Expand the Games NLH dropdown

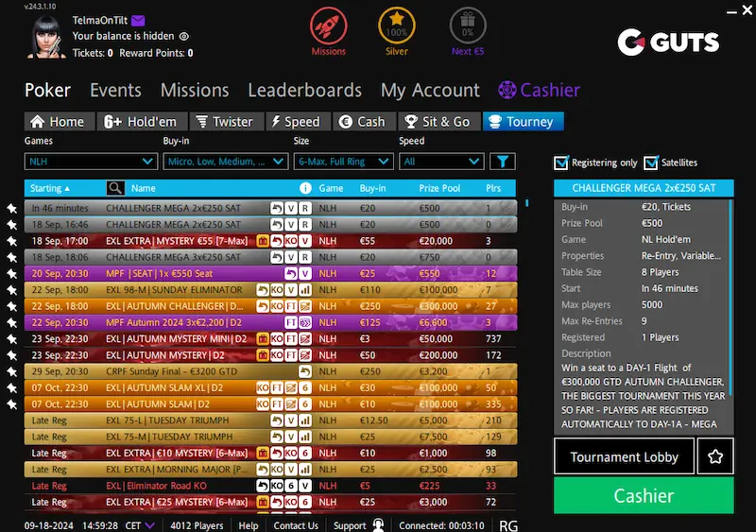(x=91, y=162)
